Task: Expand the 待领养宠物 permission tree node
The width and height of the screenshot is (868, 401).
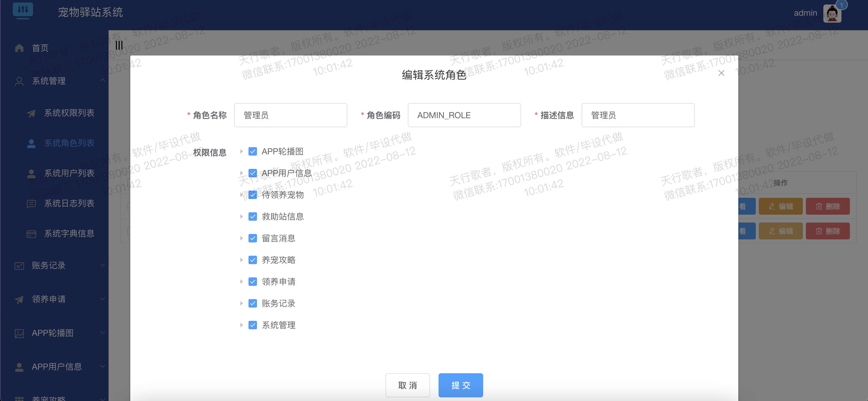Action: (241, 195)
